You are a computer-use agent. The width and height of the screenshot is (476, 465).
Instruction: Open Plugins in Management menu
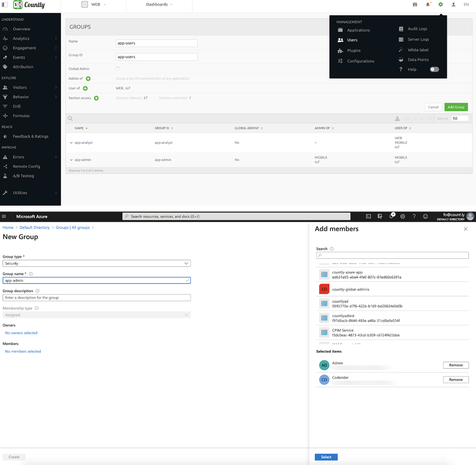coord(349,51)
